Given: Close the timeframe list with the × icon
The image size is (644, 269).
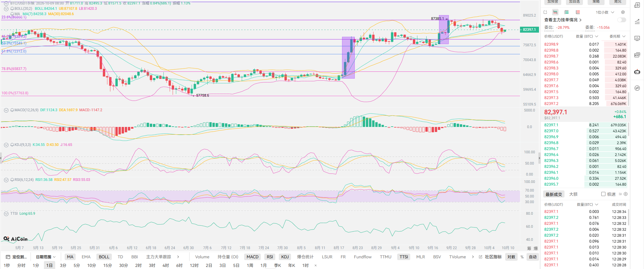Looking at the screenshot, I should click(316, 265).
